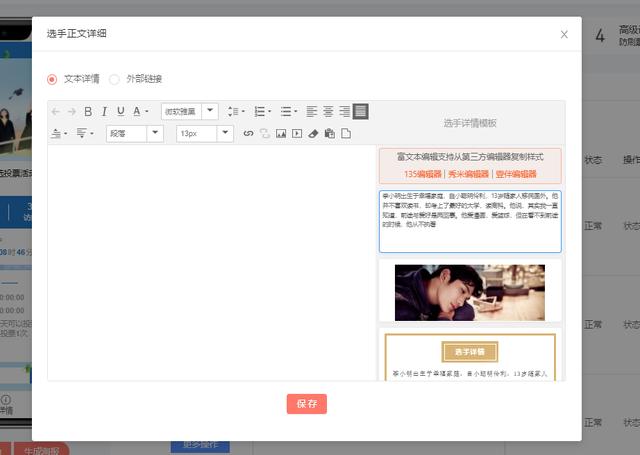The height and width of the screenshot is (455, 640).
Task: Click the blank document icon
Action: (346, 133)
